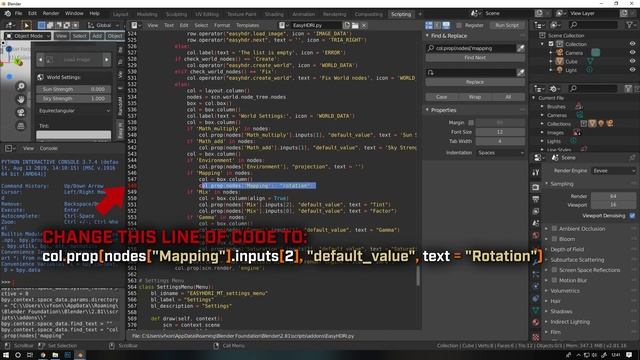Screen dimensions: 640x360
Task: Click the viewport zoom magnifier icon
Action: tap(21, 86)
